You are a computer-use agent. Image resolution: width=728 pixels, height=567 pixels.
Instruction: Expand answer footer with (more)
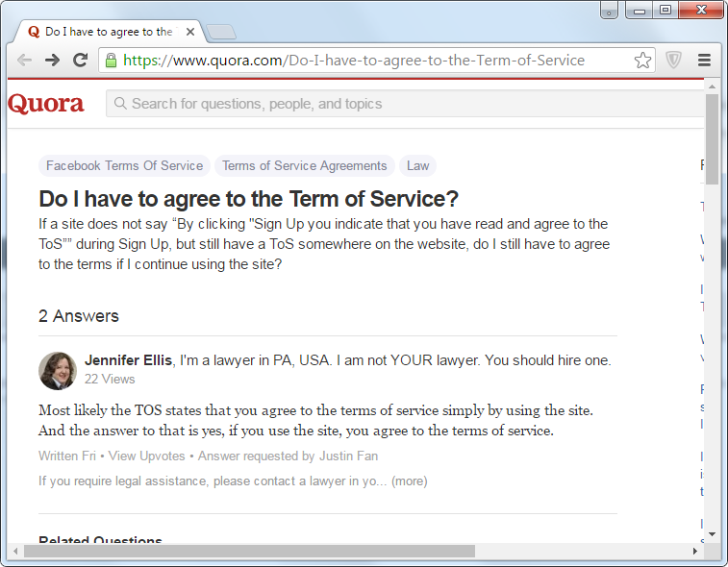pos(409,481)
